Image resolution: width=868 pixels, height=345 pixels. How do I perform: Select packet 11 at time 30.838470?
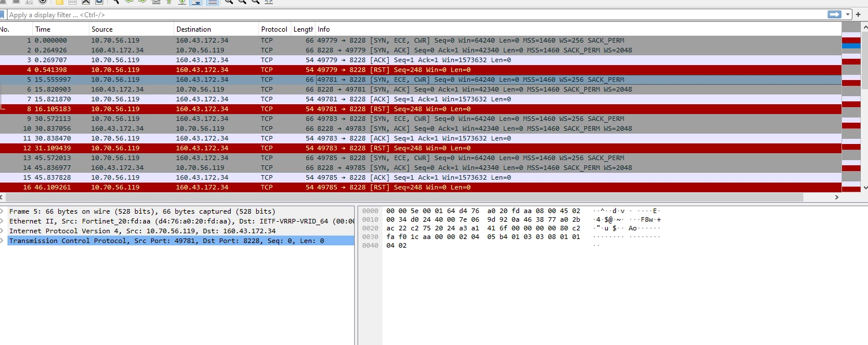pos(420,138)
